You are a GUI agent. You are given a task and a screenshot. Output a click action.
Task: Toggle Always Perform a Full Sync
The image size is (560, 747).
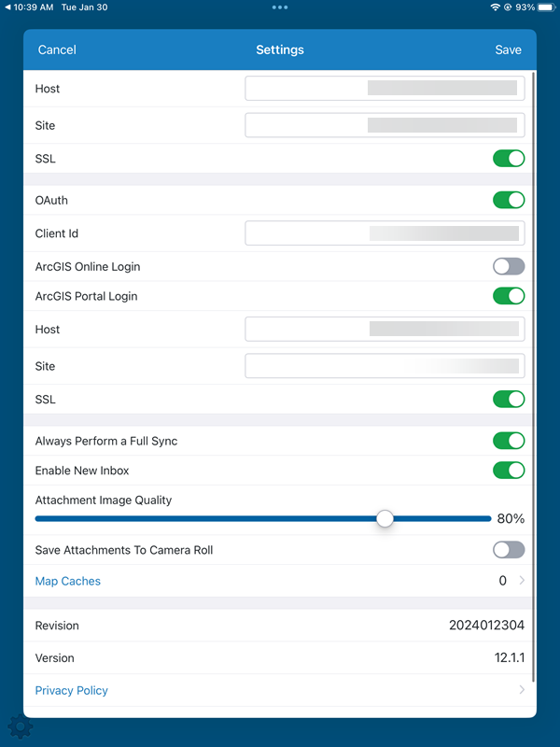[x=509, y=441]
